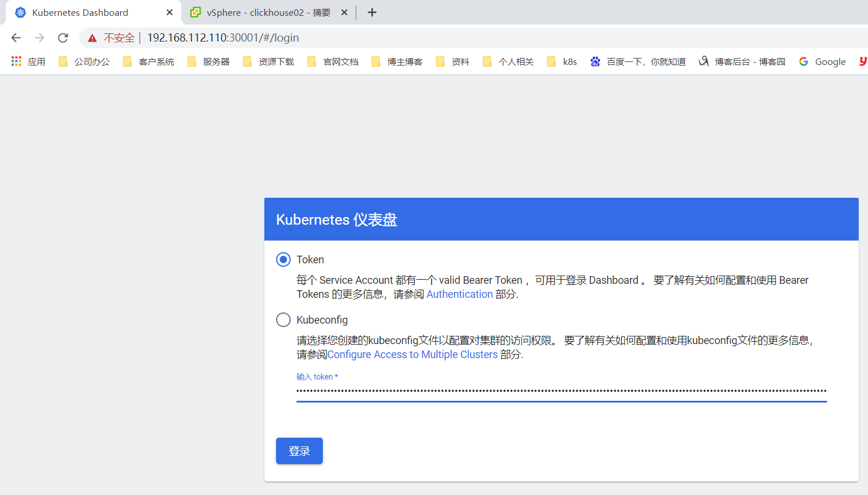Click the 输入 token field label

317,377
